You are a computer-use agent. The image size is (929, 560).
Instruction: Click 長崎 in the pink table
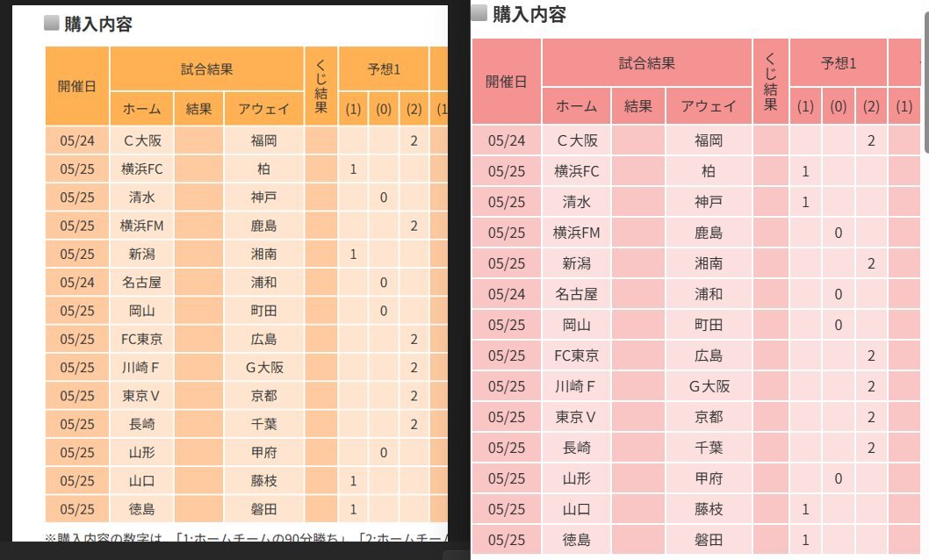pos(577,449)
